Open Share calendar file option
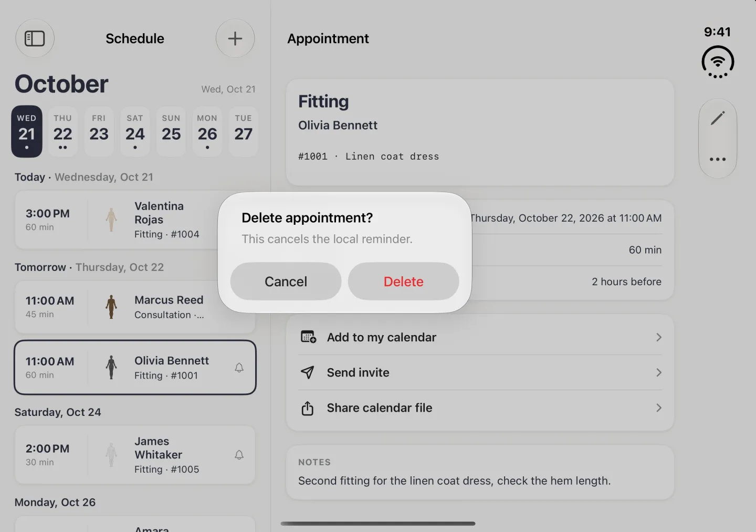 (480, 408)
